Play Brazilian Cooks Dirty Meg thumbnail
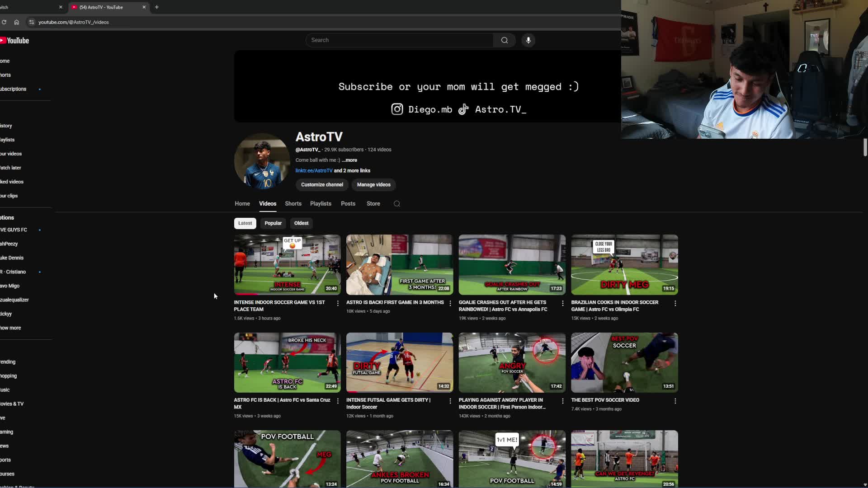The height and width of the screenshot is (488, 868). coord(624,265)
